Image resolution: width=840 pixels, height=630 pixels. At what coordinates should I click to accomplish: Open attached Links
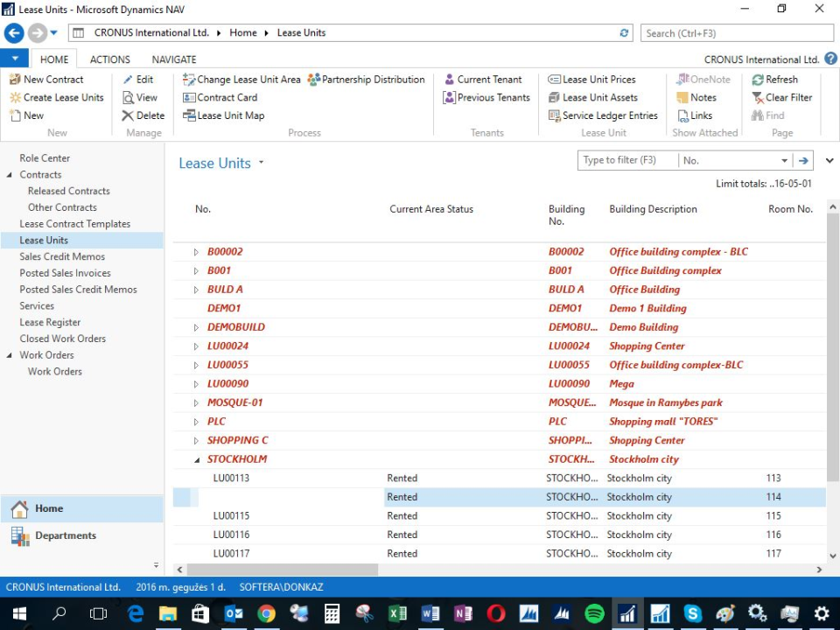[695, 115]
